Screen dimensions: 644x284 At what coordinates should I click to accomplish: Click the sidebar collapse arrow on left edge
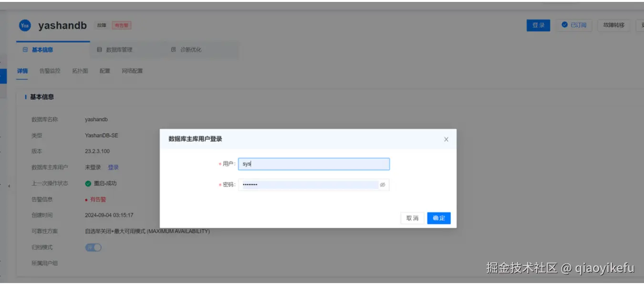(9, 186)
